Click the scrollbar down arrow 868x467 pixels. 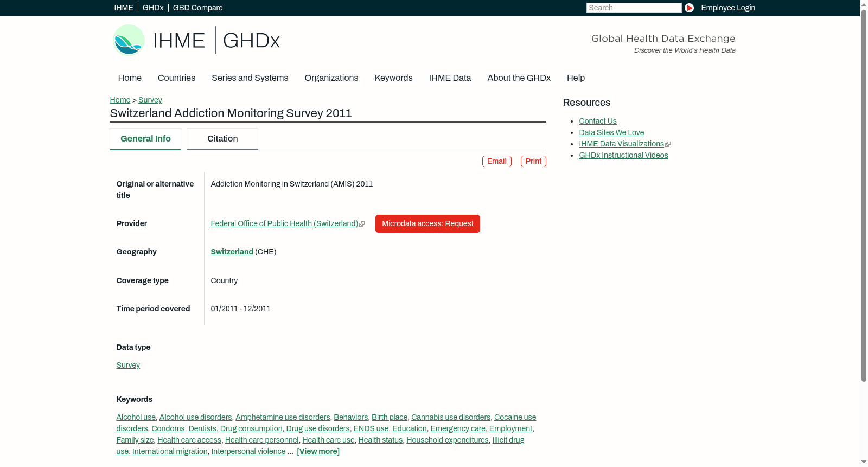[864, 463]
